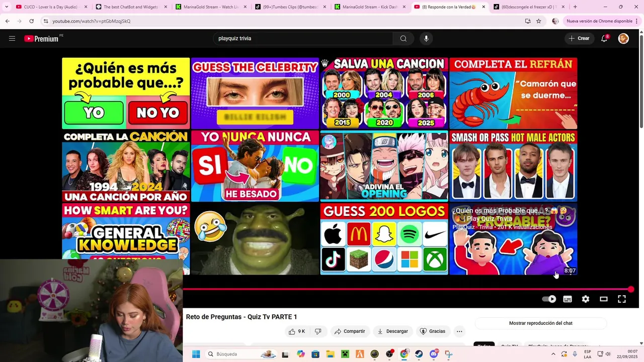This screenshot has width=644, height=362.
Task: Open Steam from the taskbar
Action: click(x=419, y=354)
